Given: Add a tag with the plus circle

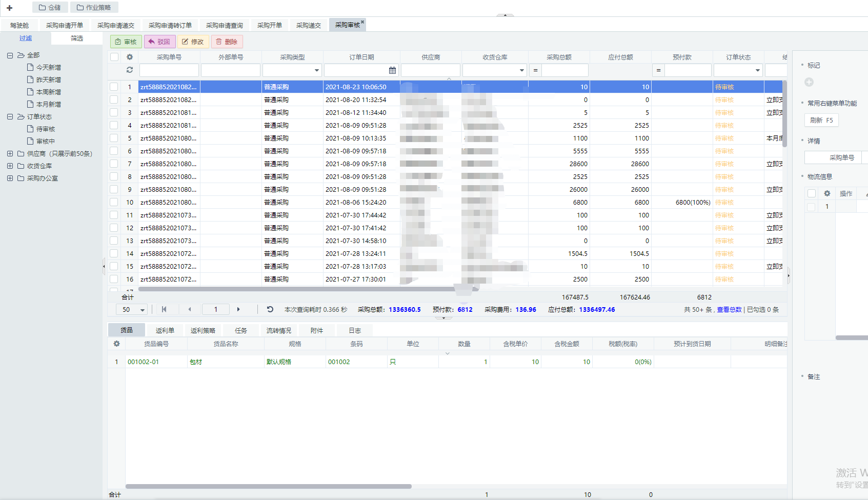Looking at the screenshot, I should point(809,82).
